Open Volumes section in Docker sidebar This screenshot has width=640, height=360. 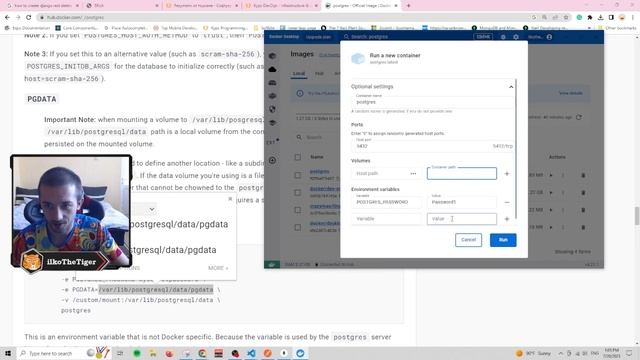tap(272, 83)
